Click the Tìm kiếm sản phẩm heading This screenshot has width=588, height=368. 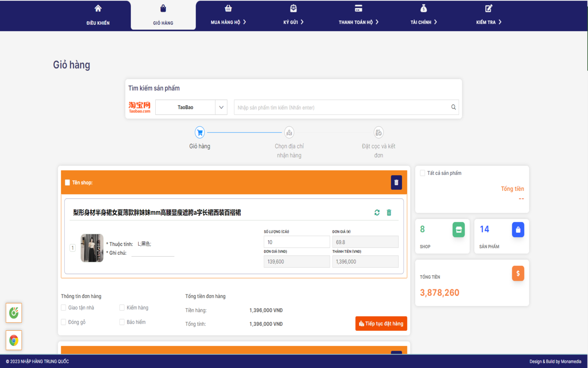[154, 88]
